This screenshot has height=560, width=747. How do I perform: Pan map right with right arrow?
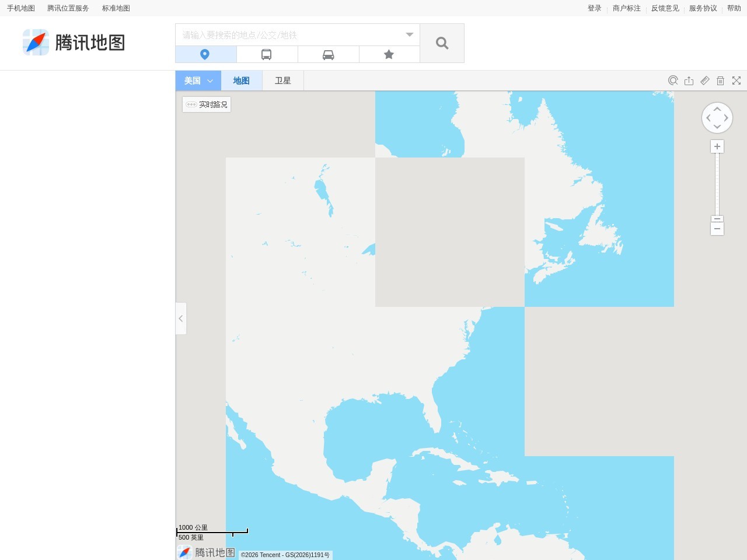[x=726, y=118]
